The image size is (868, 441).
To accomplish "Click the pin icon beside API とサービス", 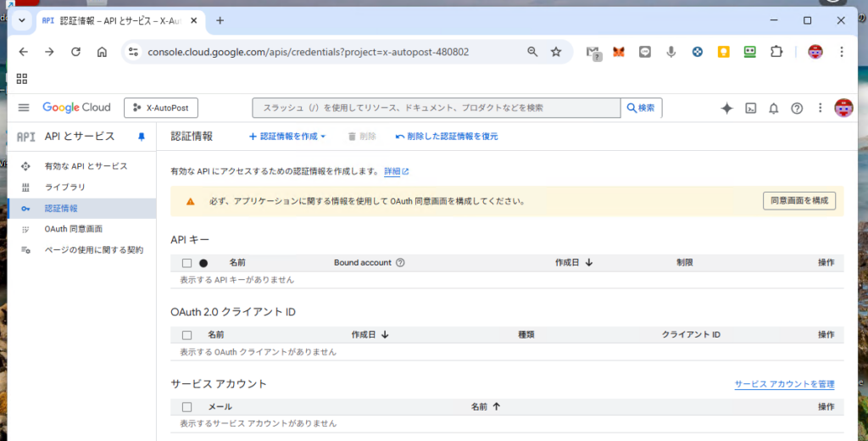I will 142,137.
